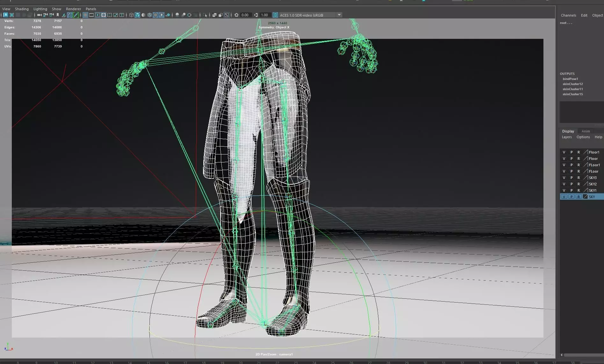Viewport: 604px width, 364px height.
Task: Click the camera Bookmarks icon
Action: click(58, 15)
